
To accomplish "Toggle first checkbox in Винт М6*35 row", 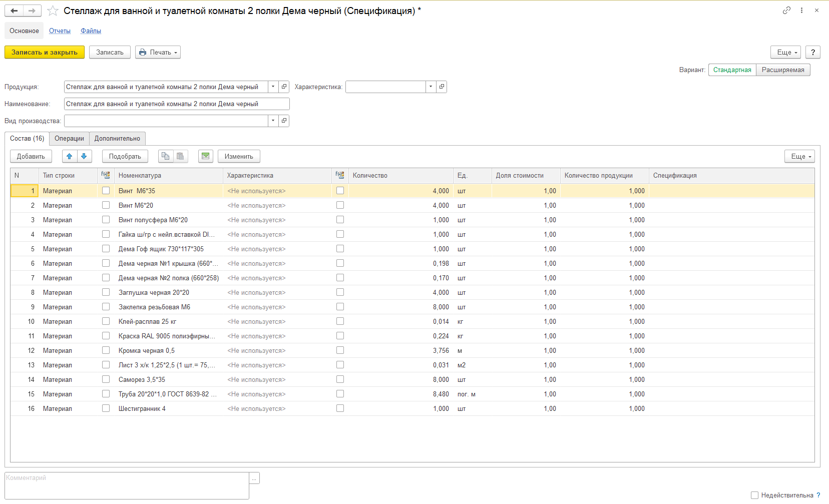I will point(106,191).
